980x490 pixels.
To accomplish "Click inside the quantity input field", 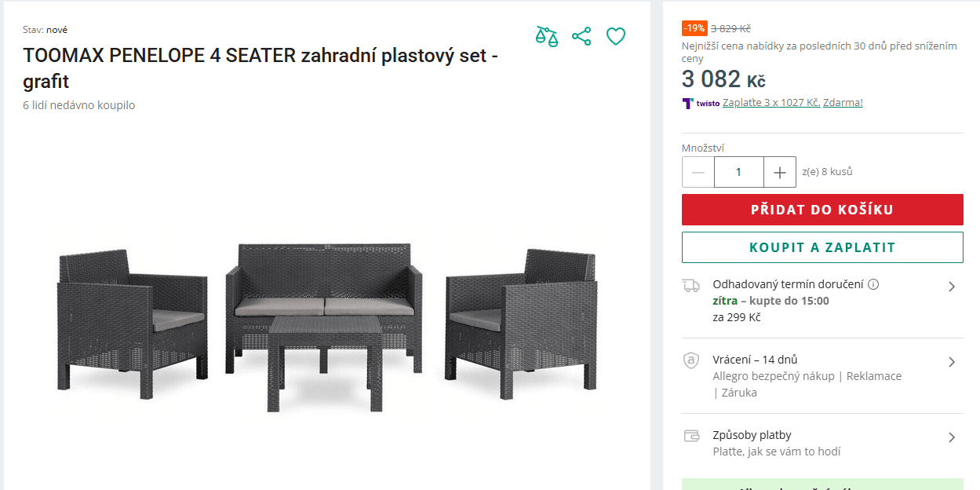I will coord(738,171).
